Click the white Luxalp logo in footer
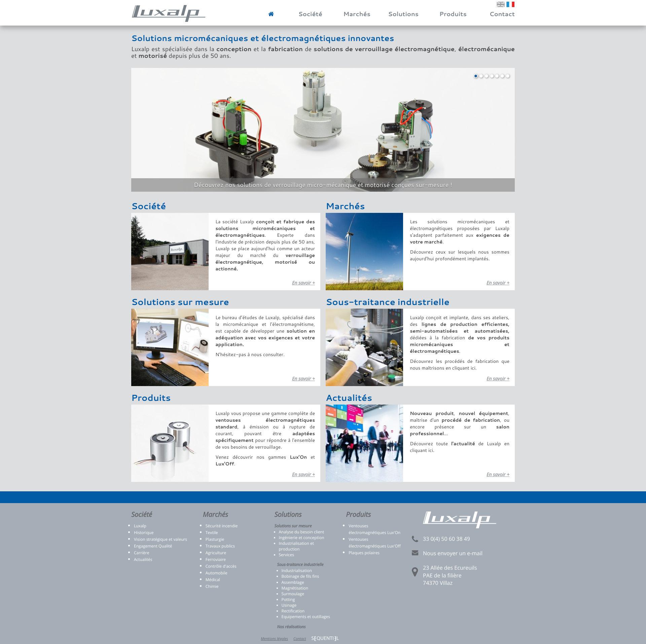Viewport: 646px width, 644px height. (459, 519)
